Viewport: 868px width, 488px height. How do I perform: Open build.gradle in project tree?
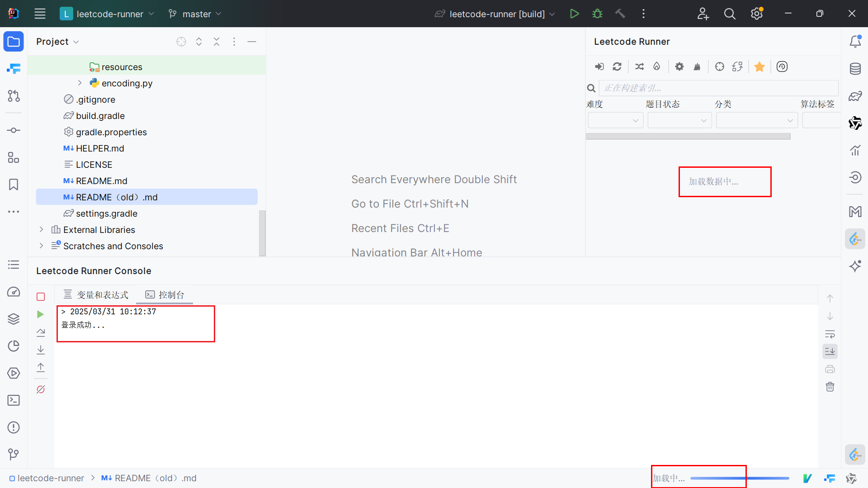click(x=100, y=116)
